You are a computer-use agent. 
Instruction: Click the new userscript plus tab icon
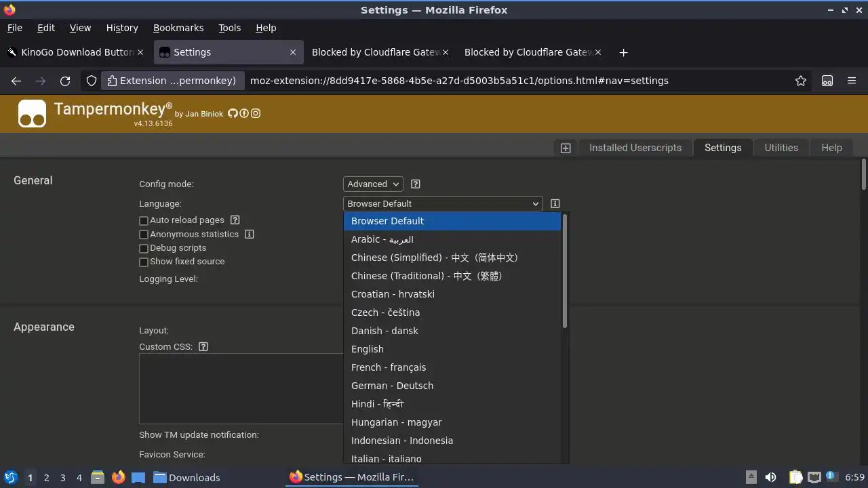pos(566,148)
